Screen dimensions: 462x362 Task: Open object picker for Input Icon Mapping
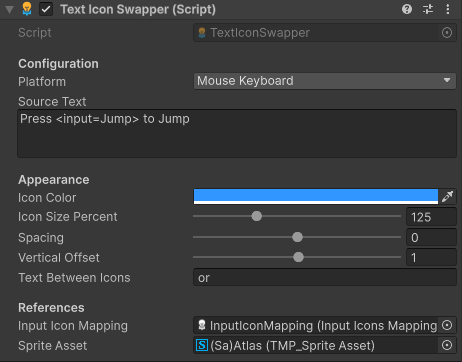447,325
